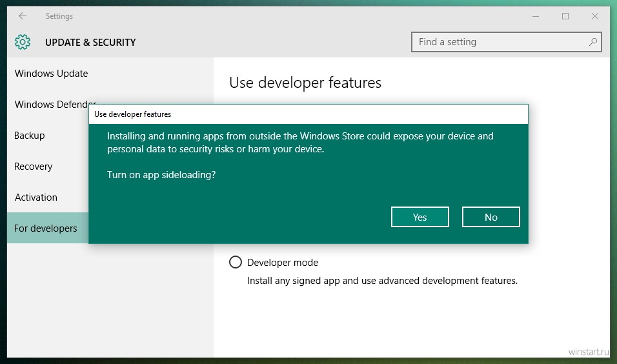Screen dimensions: 617x364
Task: Click the UPDATE & SECURITY title
Action: coord(90,42)
